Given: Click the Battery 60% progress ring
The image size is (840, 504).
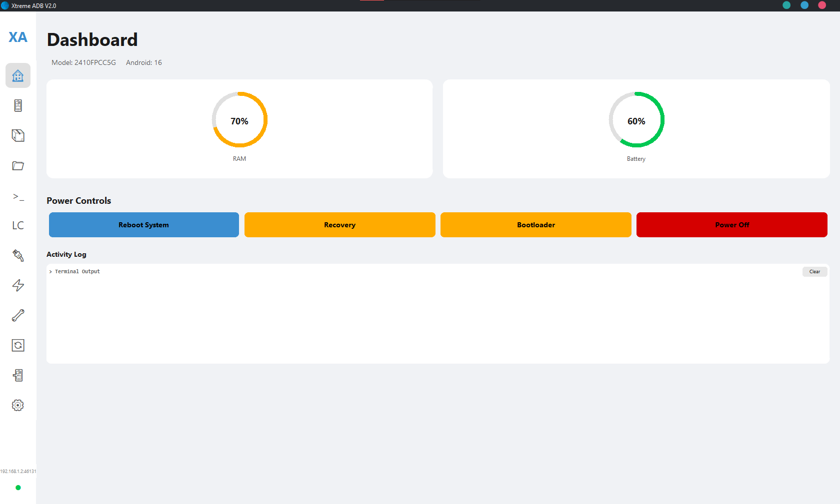Looking at the screenshot, I should tap(636, 120).
